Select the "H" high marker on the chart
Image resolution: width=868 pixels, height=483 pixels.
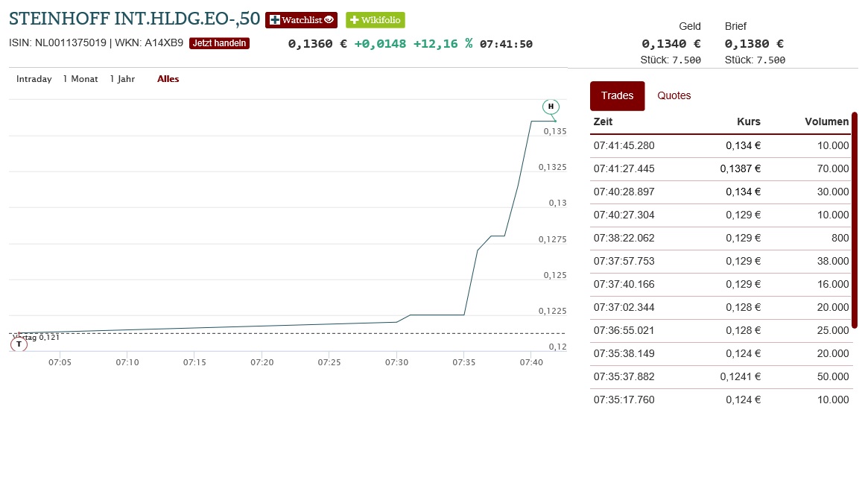pos(551,107)
